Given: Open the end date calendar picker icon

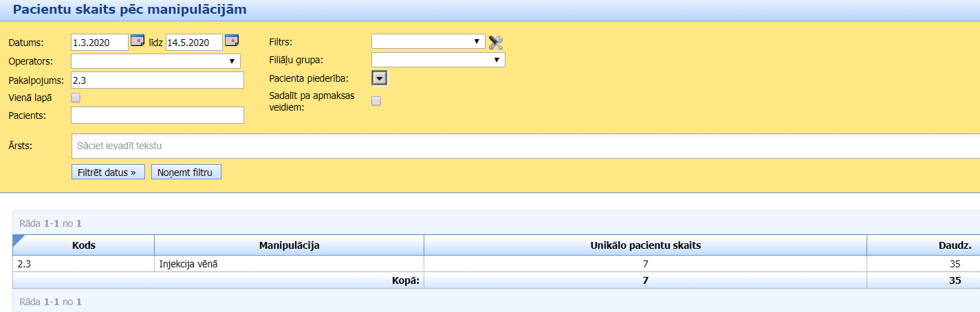Looking at the screenshot, I should click(x=232, y=41).
